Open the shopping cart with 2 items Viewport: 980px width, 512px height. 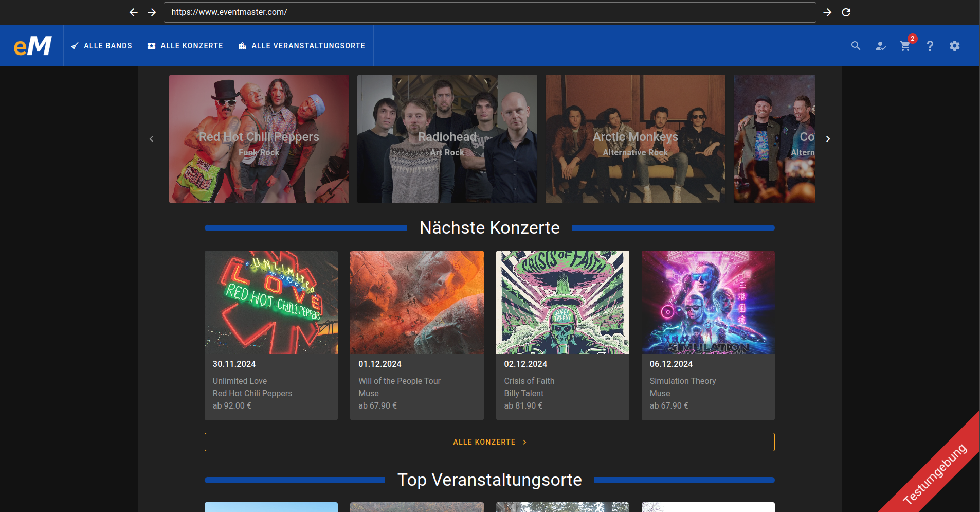click(x=905, y=46)
